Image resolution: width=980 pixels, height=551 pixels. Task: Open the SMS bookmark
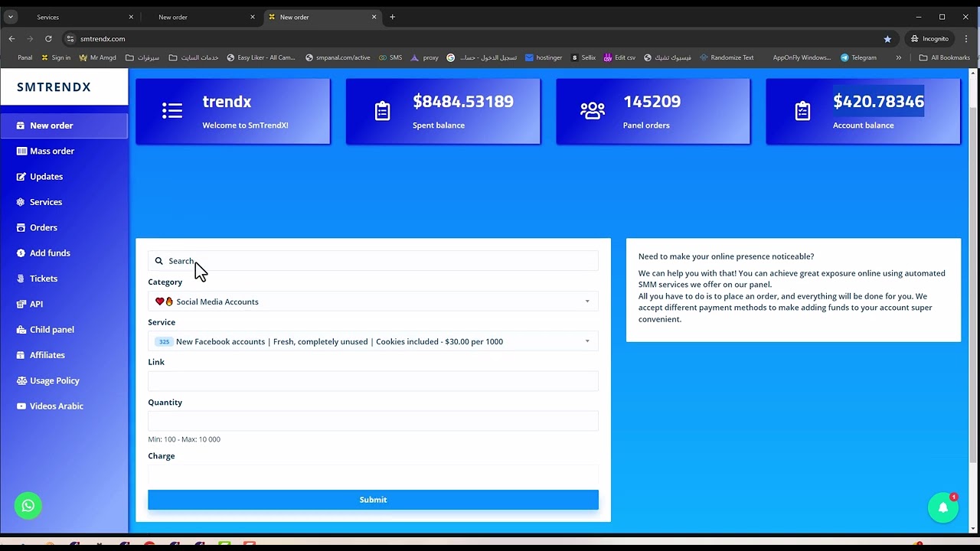390,57
